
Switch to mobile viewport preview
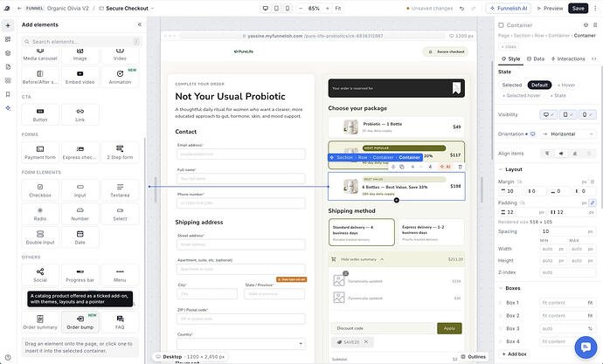(x=287, y=8)
